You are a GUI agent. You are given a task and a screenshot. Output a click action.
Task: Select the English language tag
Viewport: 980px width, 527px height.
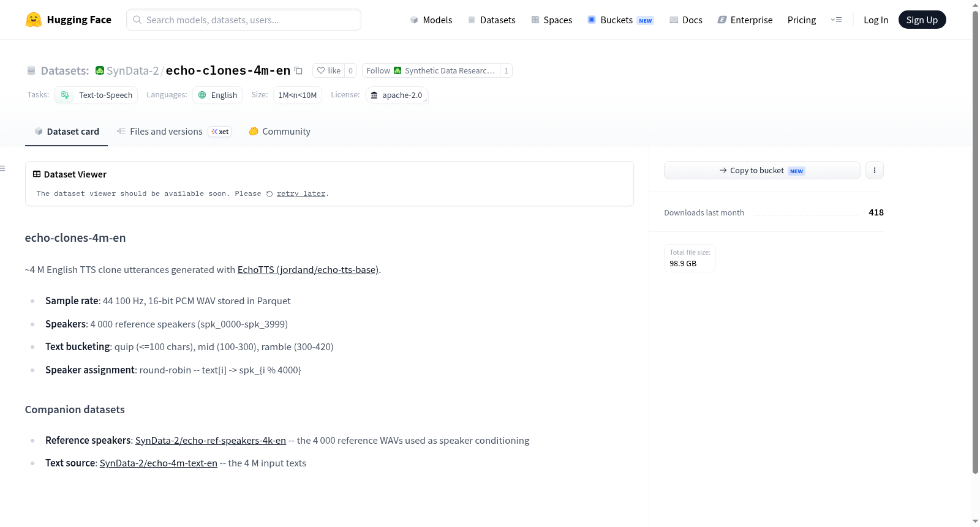217,95
